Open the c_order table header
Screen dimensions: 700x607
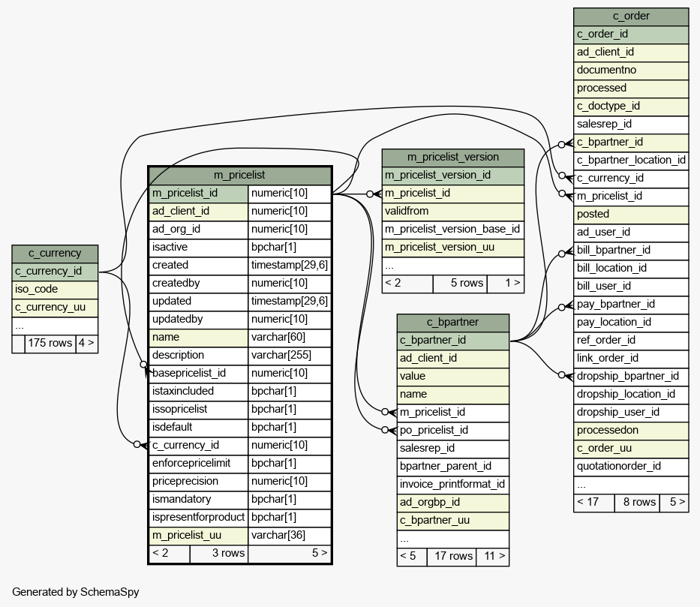pyautogui.click(x=631, y=16)
